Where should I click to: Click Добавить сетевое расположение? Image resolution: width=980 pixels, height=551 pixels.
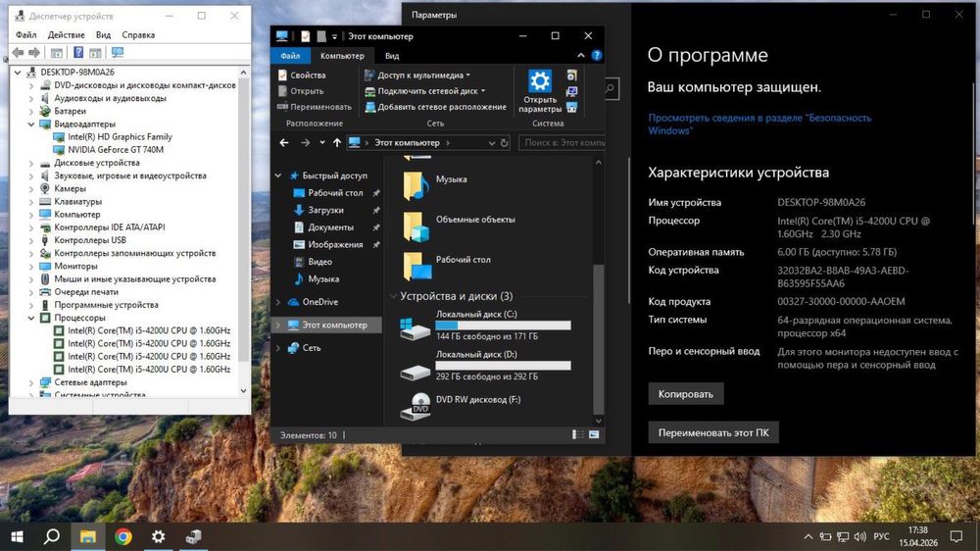(x=436, y=107)
